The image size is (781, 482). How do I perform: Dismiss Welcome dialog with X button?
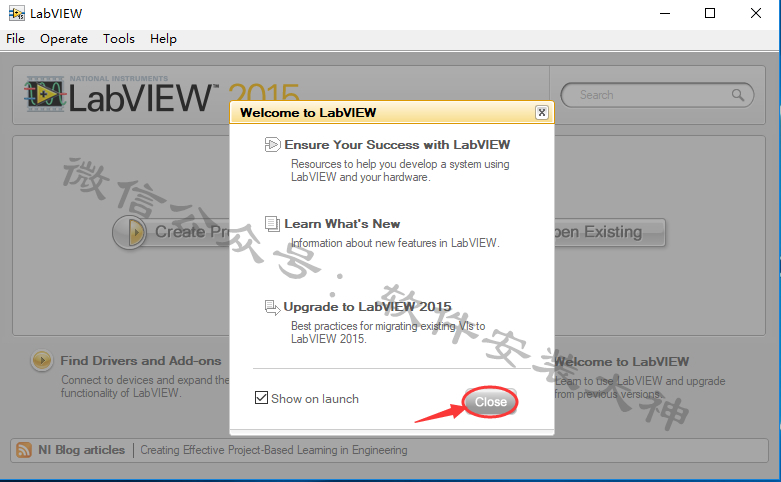tap(541, 113)
